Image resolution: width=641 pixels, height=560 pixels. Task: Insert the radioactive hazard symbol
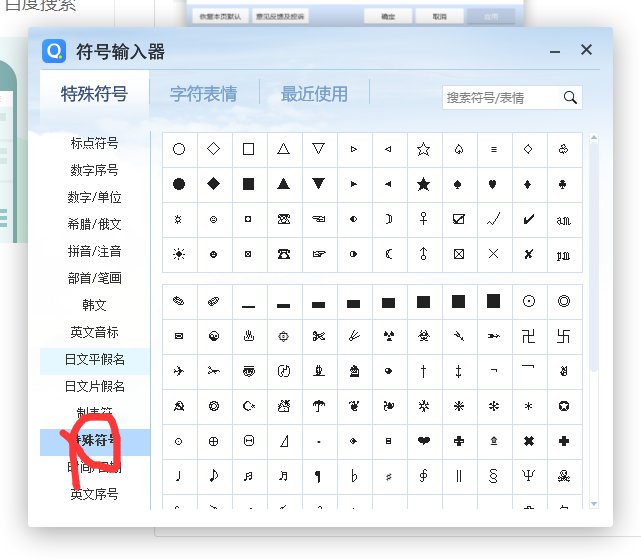tap(388, 336)
